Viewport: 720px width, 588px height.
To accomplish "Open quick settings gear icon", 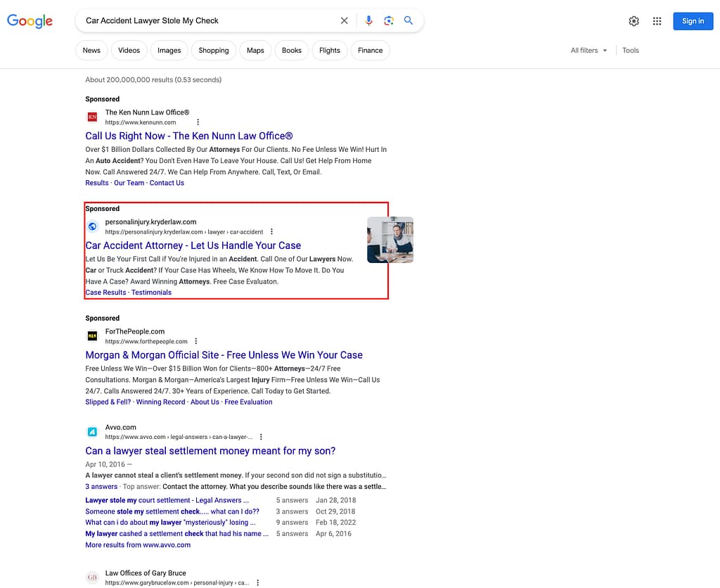I will tap(634, 21).
